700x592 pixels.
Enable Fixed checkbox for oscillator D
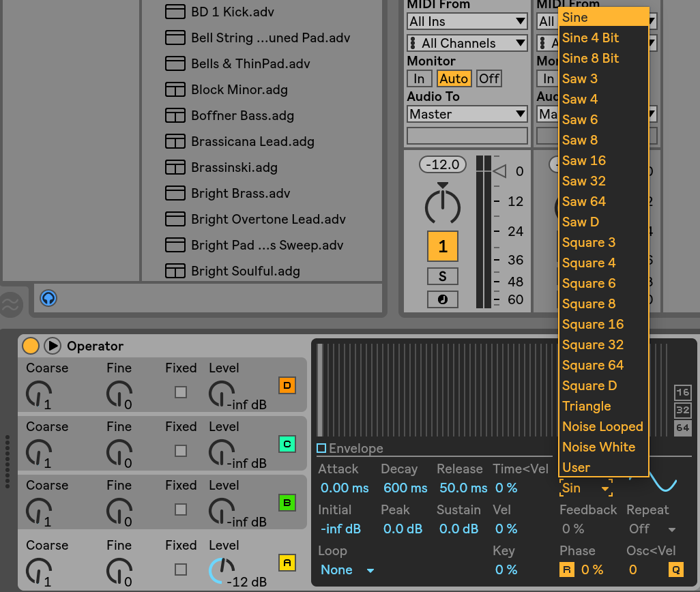click(181, 392)
